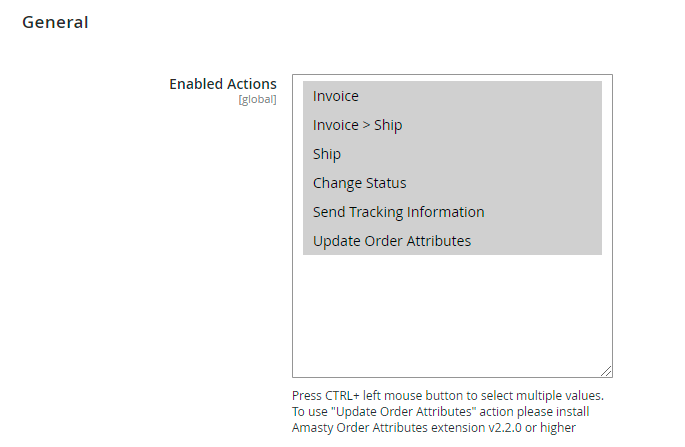
Task: Click the General section heading
Action: (x=55, y=22)
